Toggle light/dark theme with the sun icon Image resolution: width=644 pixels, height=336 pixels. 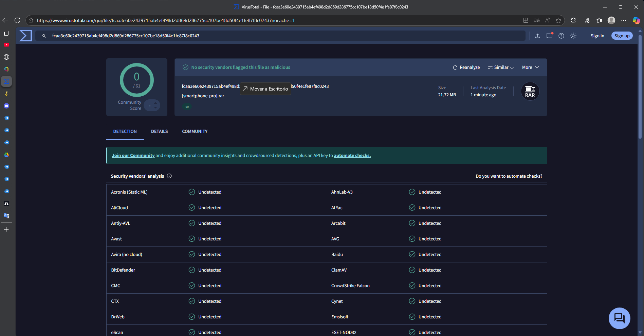[573, 36]
